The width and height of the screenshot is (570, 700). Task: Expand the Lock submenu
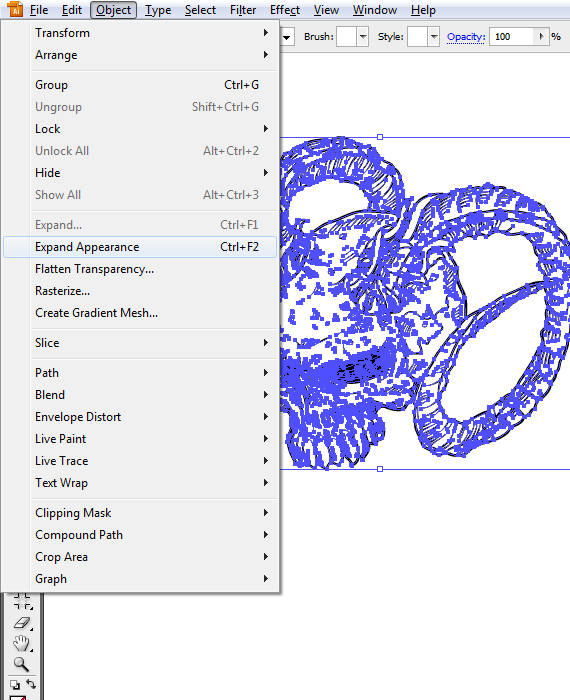(140, 129)
